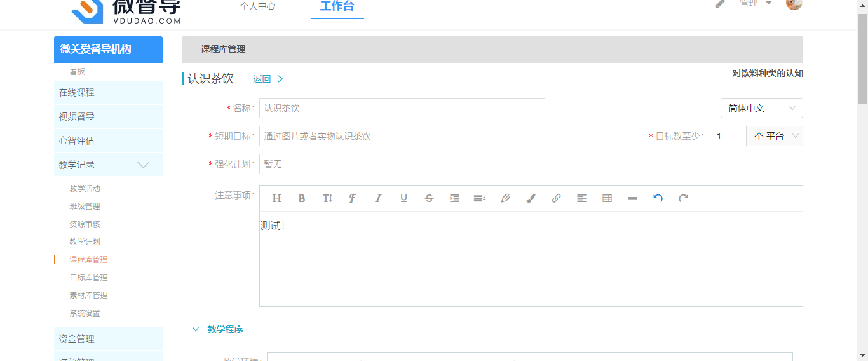Focus the 目标数至少 number field
This screenshot has height=361, width=868.
[x=727, y=136]
